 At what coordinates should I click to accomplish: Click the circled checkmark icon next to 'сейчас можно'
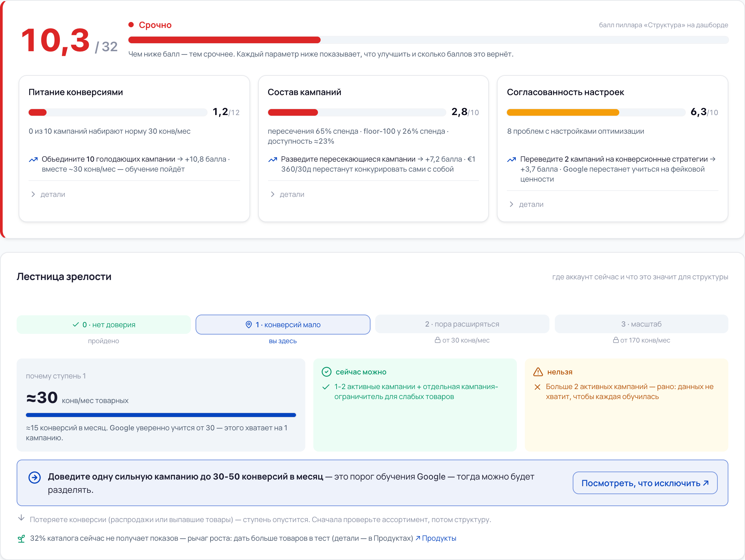[x=326, y=372]
